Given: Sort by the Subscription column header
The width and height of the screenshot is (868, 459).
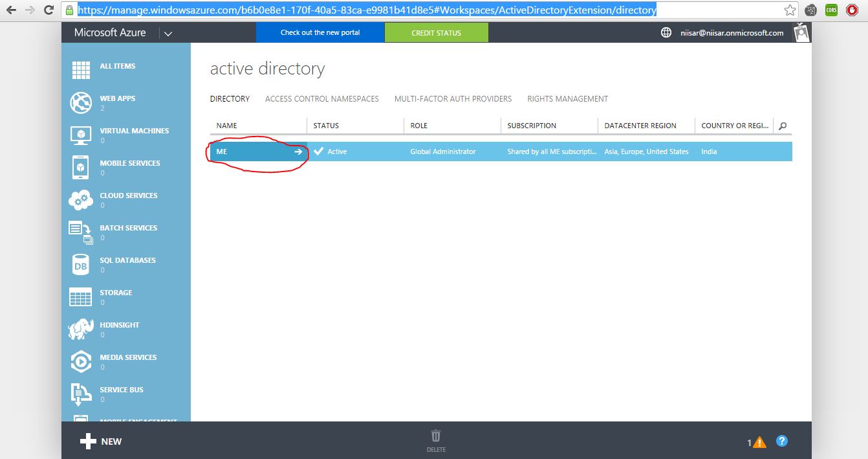Looking at the screenshot, I should (549, 126).
